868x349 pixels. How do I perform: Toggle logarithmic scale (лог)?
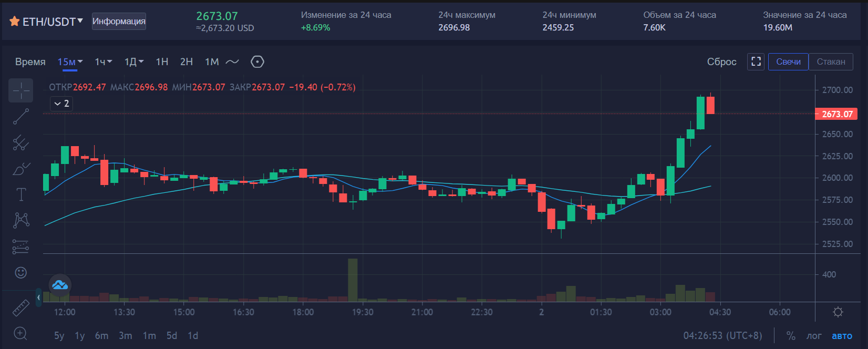(x=814, y=336)
